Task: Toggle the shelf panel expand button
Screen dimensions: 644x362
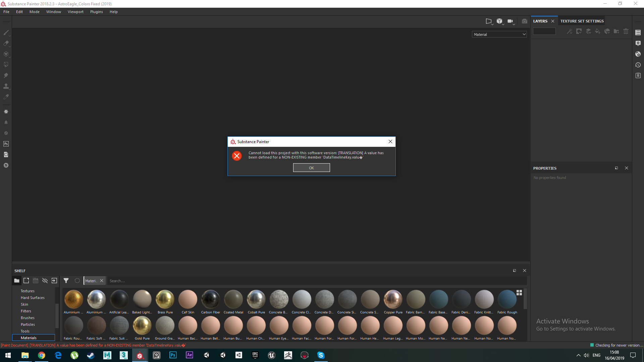Action: 515,270
